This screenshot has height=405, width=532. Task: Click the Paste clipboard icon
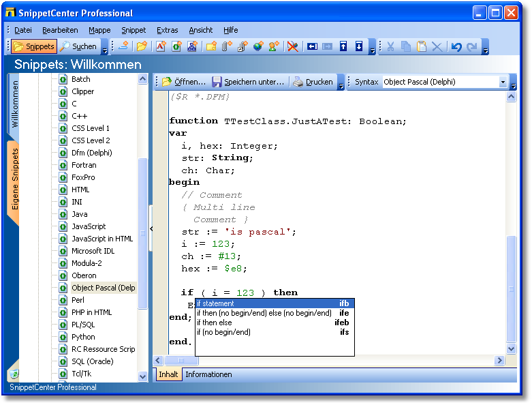422,46
